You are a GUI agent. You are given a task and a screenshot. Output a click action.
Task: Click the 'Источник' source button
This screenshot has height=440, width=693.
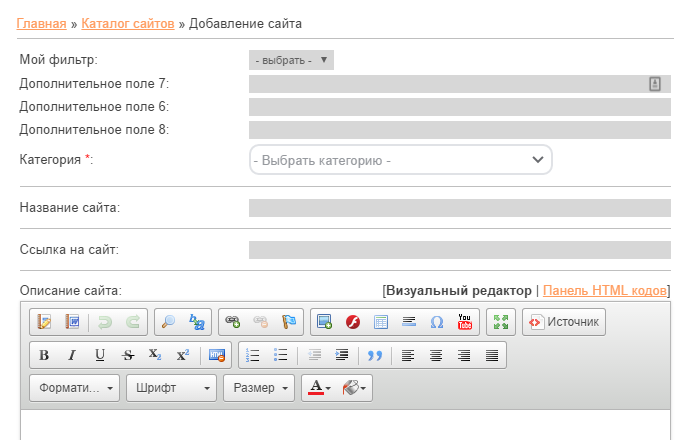(564, 322)
